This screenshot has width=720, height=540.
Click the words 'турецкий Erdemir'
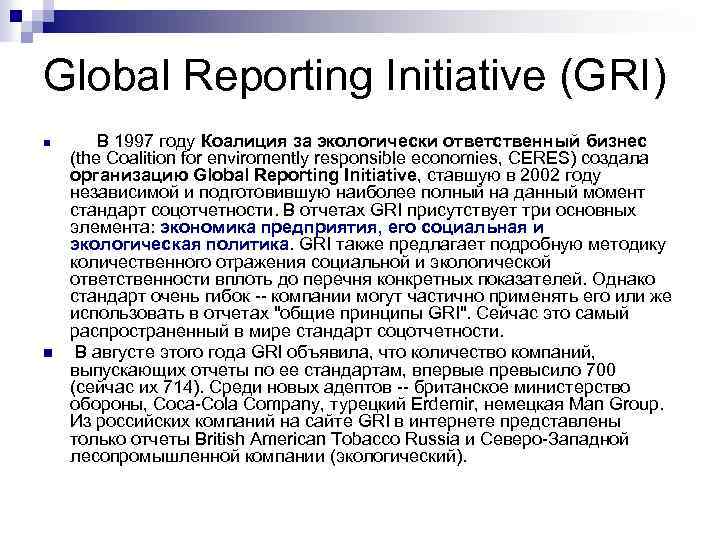[402, 405]
